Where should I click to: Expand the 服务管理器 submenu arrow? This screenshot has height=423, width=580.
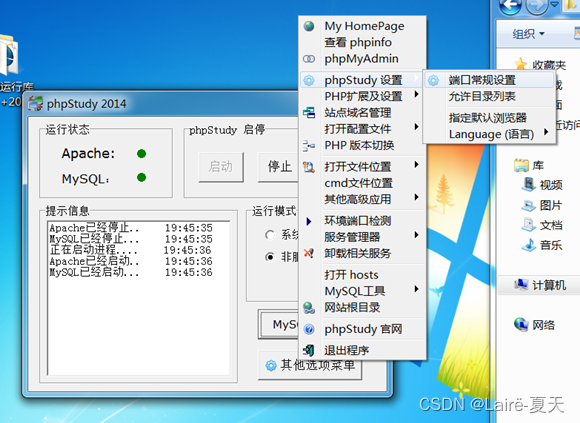point(417,235)
